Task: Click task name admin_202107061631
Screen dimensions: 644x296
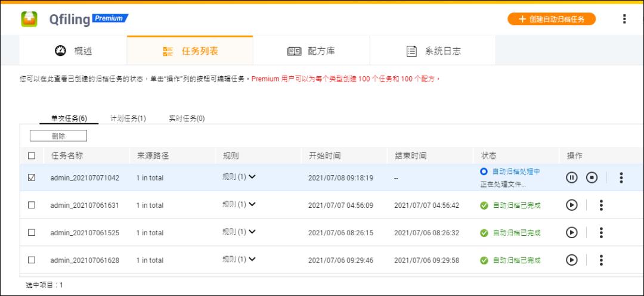Action: coord(85,205)
